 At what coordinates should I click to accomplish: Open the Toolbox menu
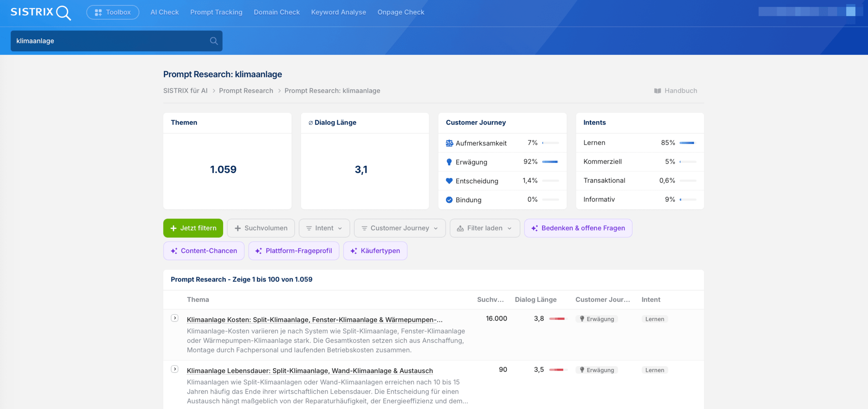coord(113,12)
